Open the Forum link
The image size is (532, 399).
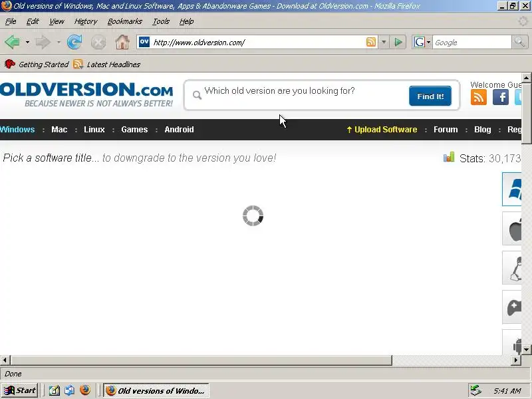pos(446,129)
